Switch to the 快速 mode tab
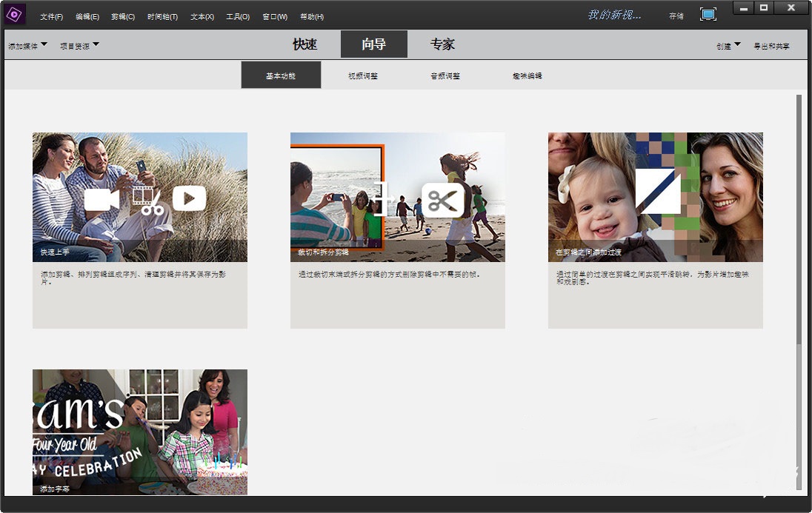 click(x=304, y=44)
